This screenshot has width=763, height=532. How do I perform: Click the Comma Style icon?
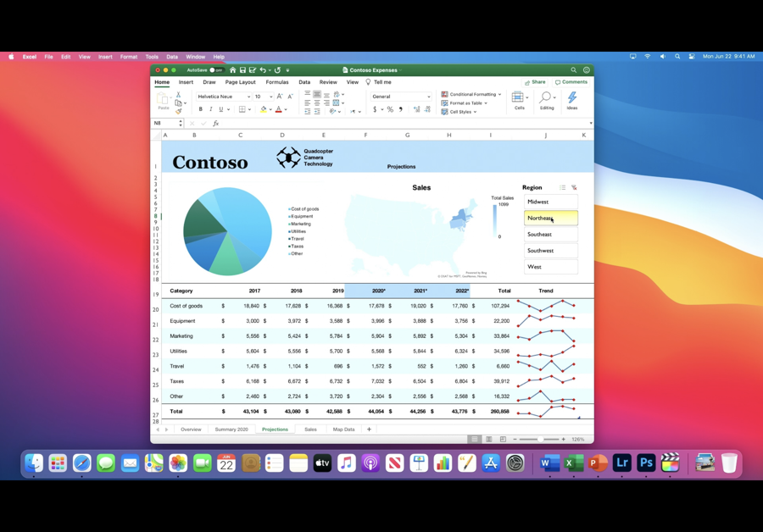[x=401, y=109]
